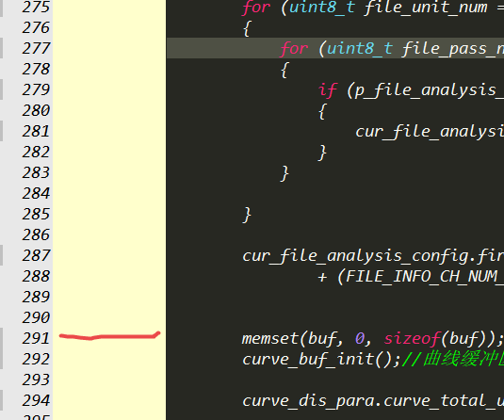The height and width of the screenshot is (420, 504).
Task: Click 'p_file_analysis_' identifier on line 279
Action: pos(430,90)
